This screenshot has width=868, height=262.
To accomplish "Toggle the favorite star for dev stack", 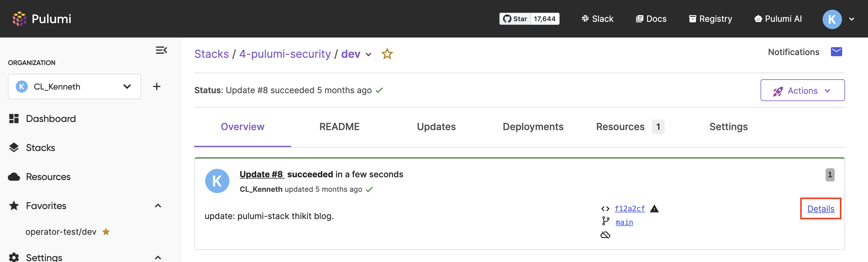I will [387, 54].
